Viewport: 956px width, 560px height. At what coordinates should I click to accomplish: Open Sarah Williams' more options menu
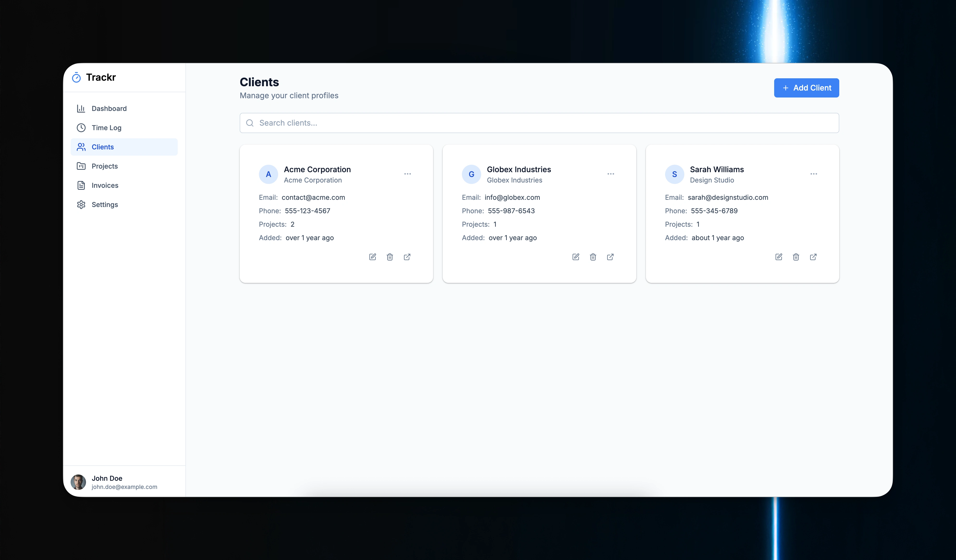[x=813, y=174]
